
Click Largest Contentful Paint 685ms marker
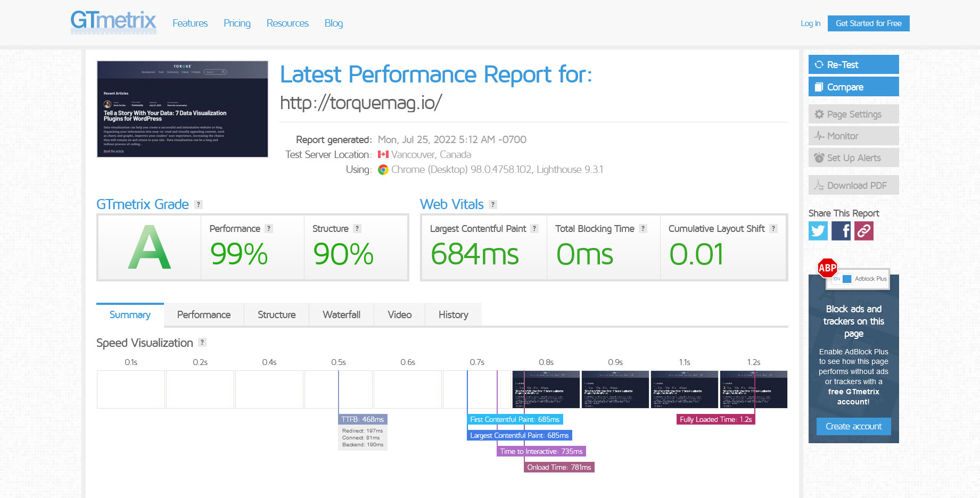point(520,435)
